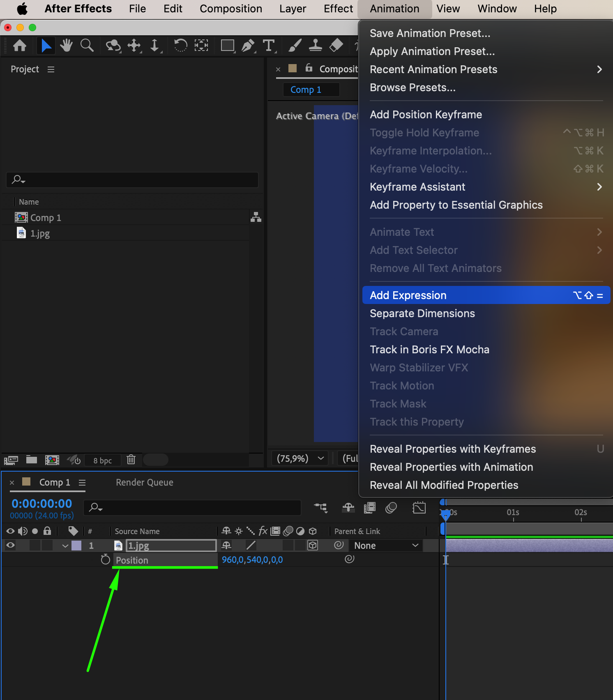Toggle 3D layer switch for 1.jpg

pos(313,545)
